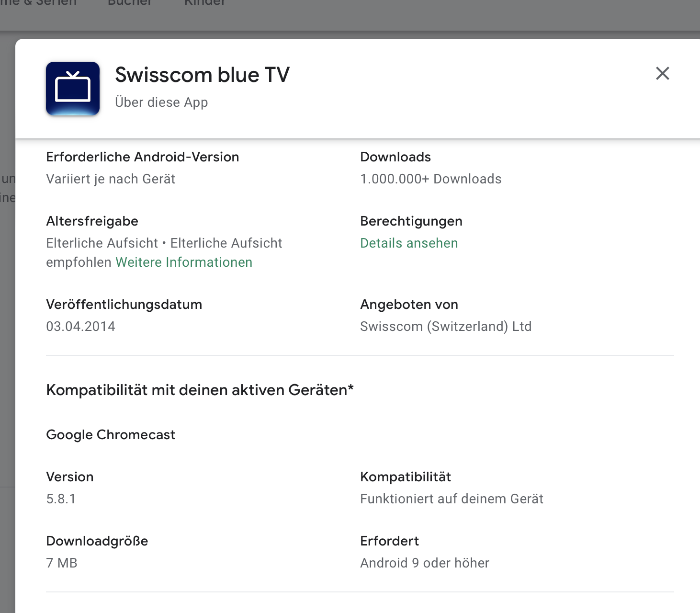Select the Google Chromecast device entry
The width and height of the screenshot is (700, 613).
[111, 435]
